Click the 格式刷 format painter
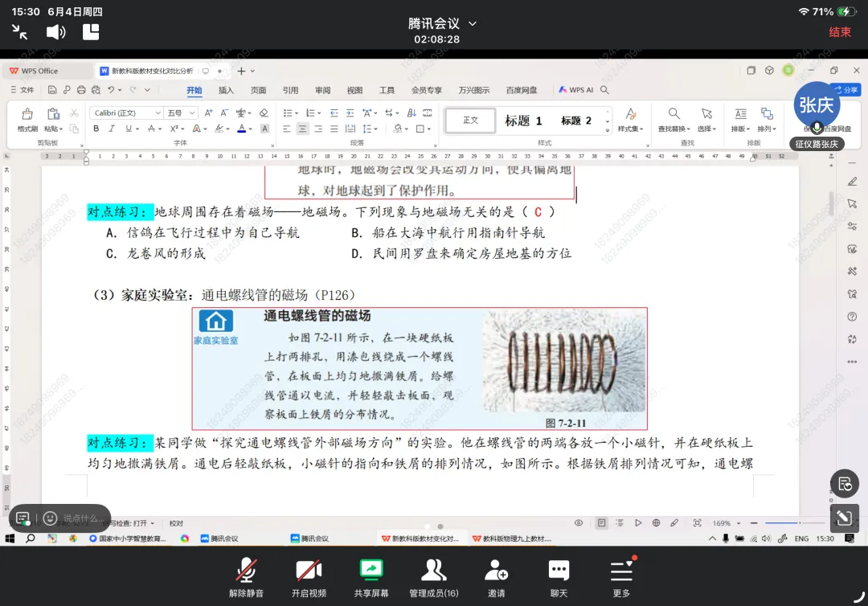 point(27,120)
